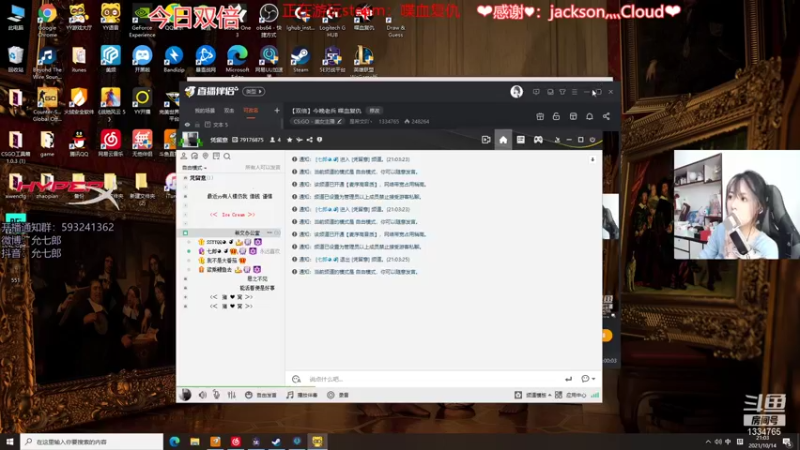Select the red highlighted scene tab
The height and width of the screenshot is (450, 800).
pos(251,111)
